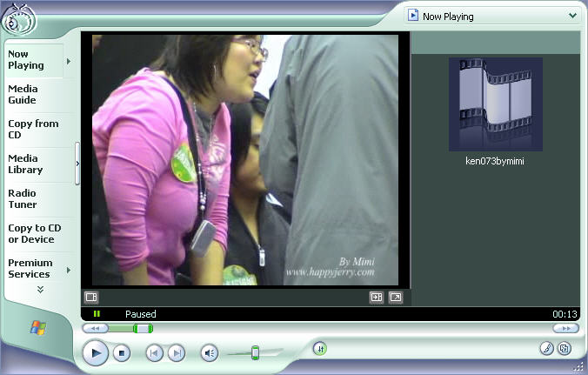588x375 pixels.
Task: Skip to the next track
Action: tap(177, 353)
